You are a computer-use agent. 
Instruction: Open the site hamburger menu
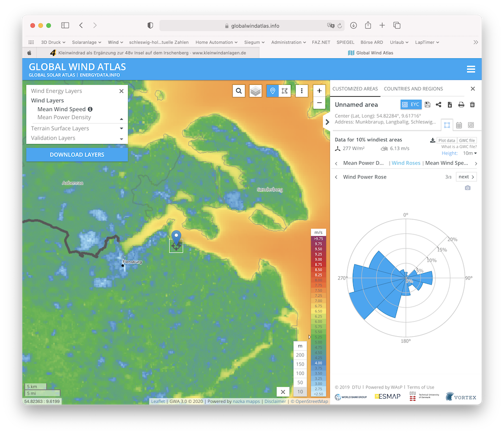(x=471, y=70)
